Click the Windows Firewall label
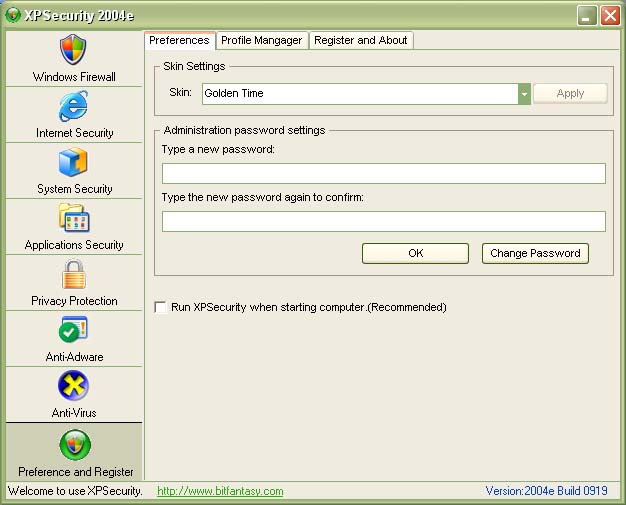Screen dimensions: 626x505 coord(74,77)
